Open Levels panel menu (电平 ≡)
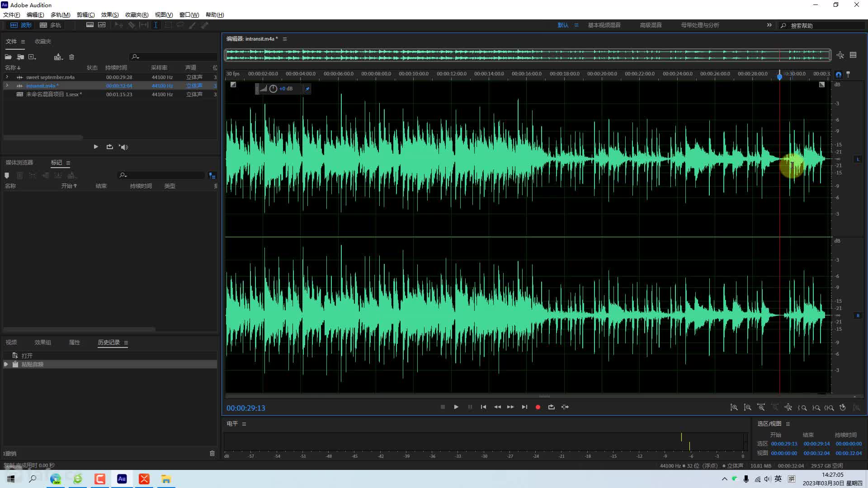The height and width of the screenshot is (488, 868). 244,424
